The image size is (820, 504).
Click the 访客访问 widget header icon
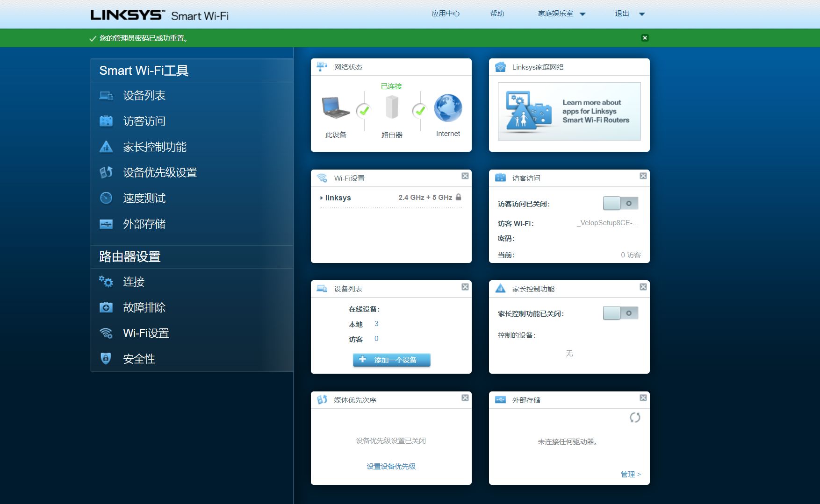click(500, 177)
